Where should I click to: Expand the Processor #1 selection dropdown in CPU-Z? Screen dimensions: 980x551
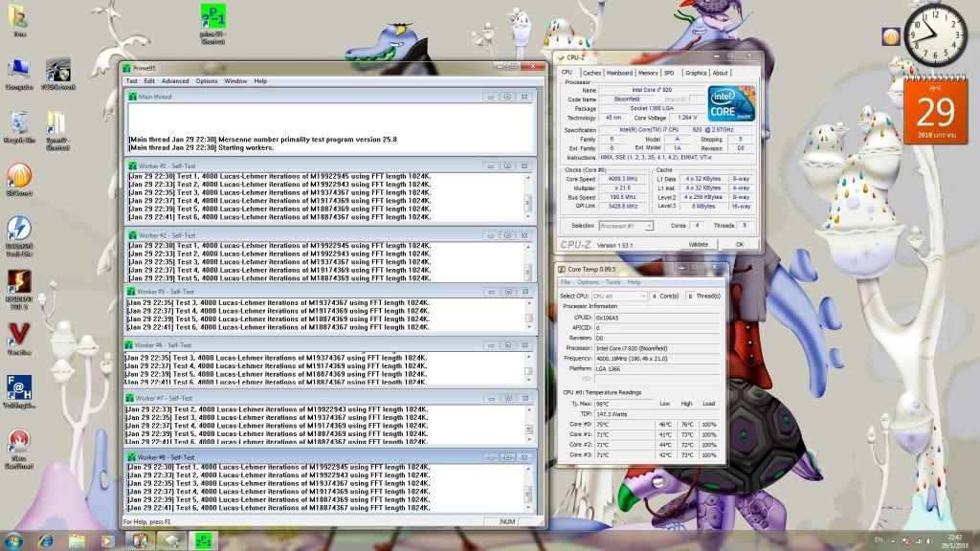[626, 226]
